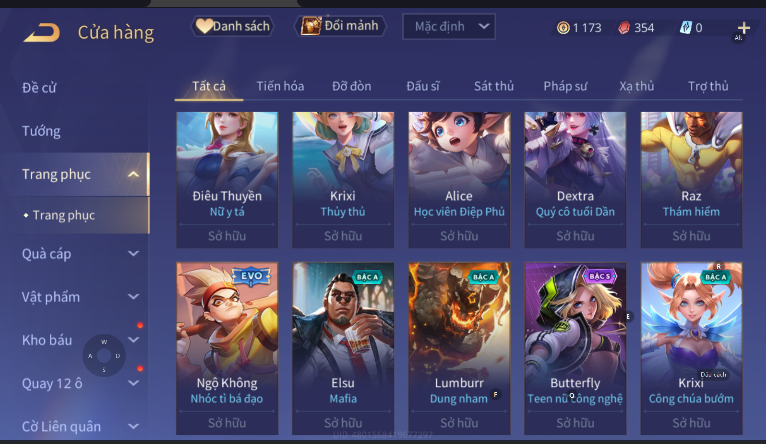Select Tướng in the left sidebar
Image resolution: width=766 pixels, height=444 pixels.
(41, 131)
